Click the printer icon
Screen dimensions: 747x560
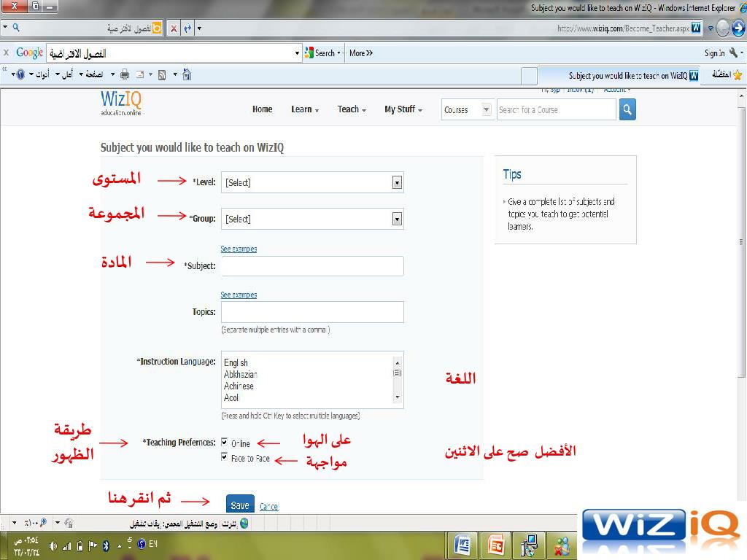tap(125, 74)
